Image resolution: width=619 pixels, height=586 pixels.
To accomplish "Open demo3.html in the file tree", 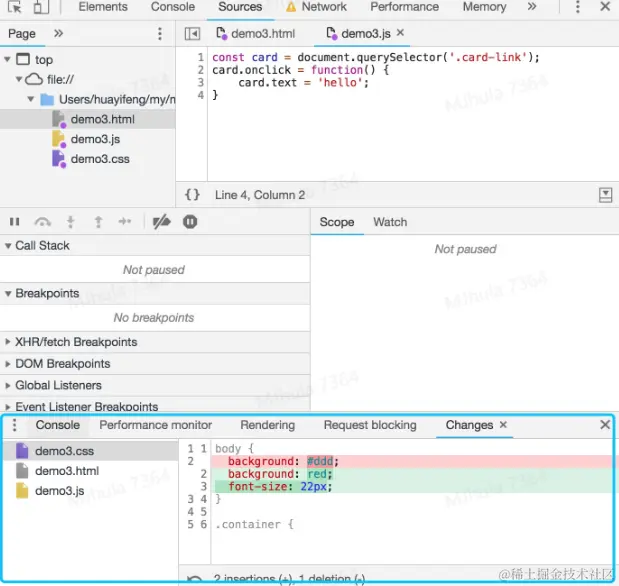I will tap(88, 119).
